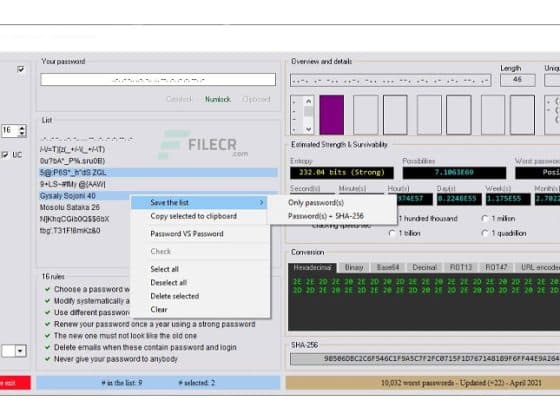This screenshot has height=420, width=560.
Task: Click the SHA-256 hash field
Action: click(425, 359)
